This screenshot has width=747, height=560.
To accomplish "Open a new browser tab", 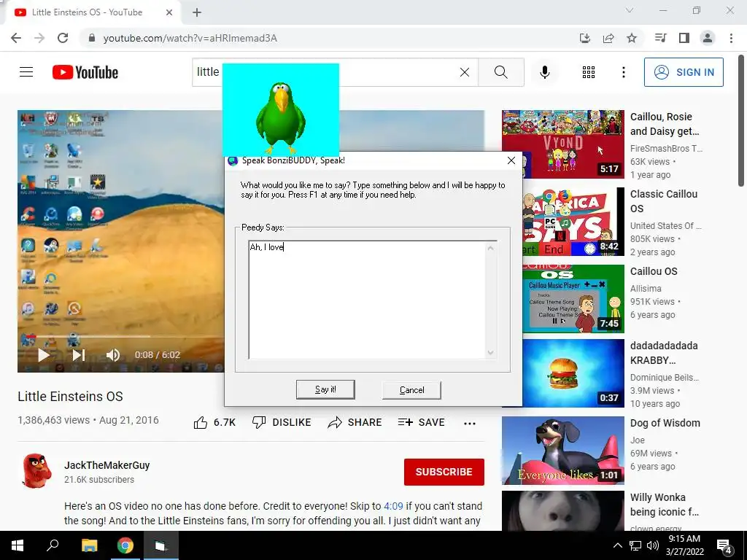I will 197,12.
